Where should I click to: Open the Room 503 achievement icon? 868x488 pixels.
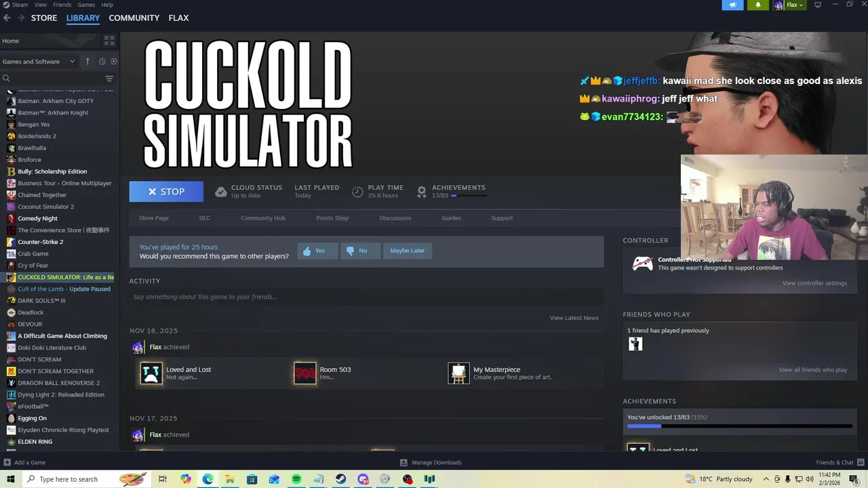point(305,373)
